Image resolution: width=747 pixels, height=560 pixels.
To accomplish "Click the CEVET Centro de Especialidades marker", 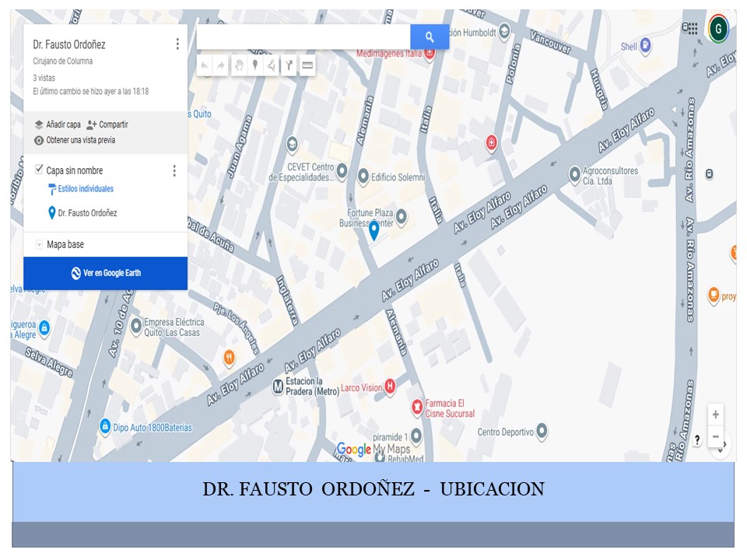I will click(342, 170).
